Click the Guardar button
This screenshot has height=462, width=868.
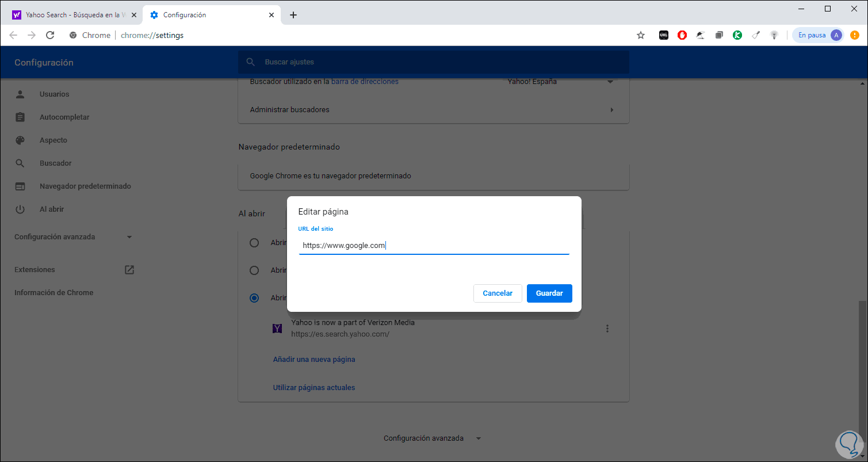click(x=549, y=293)
